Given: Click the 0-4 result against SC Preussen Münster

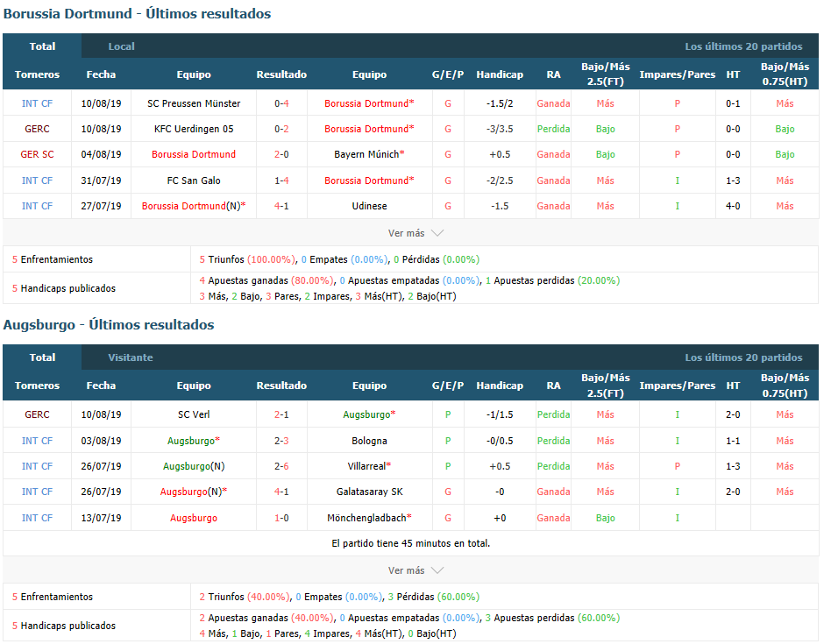Looking at the screenshot, I should (281, 103).
